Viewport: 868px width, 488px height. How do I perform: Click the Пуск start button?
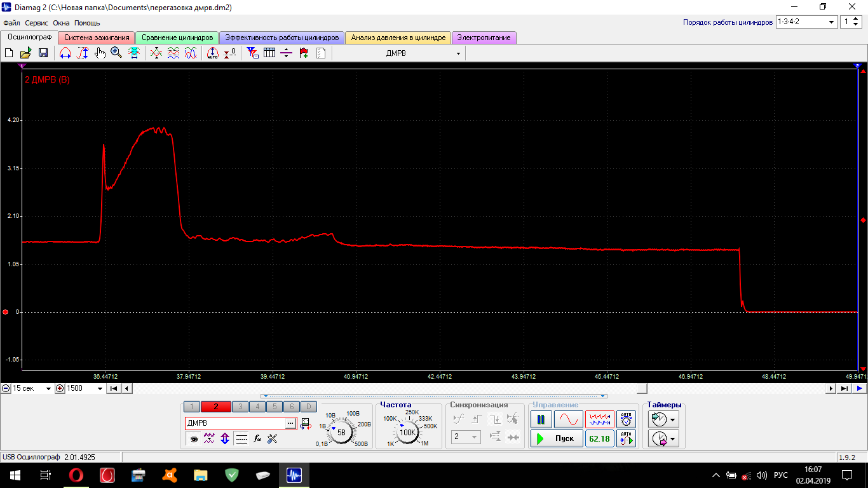(557, 438)
